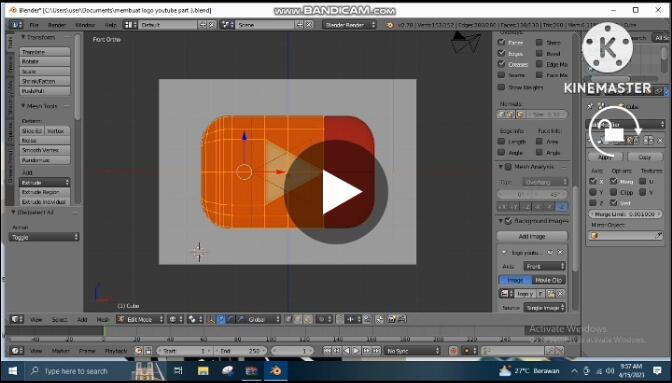
Task: Open the viewport Select menu
Action: point(59,320)
